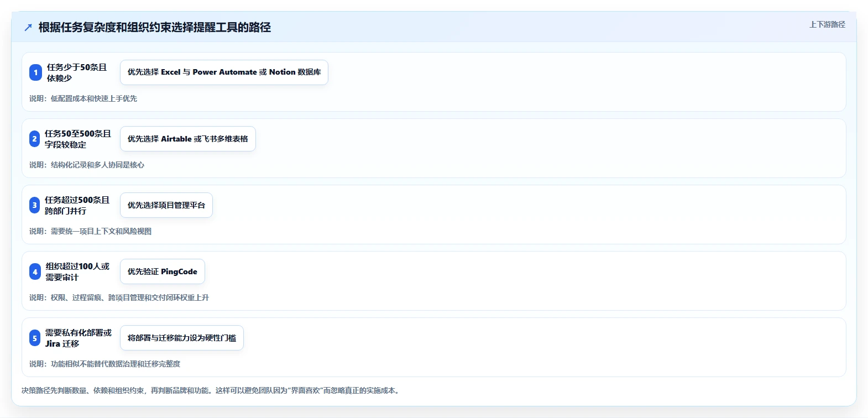Click the step 1 number badge
Screen dimensions: 868x418
(x=35, y=72)
